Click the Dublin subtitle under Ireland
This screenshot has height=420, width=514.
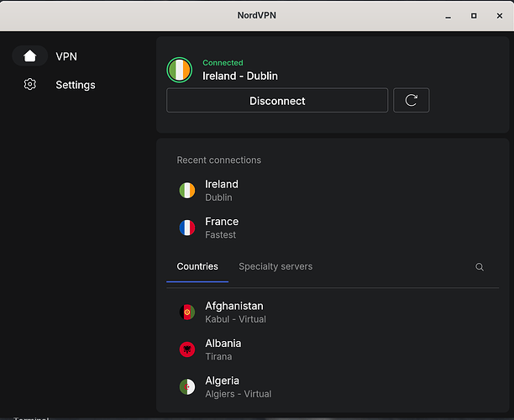pos(218,197)
